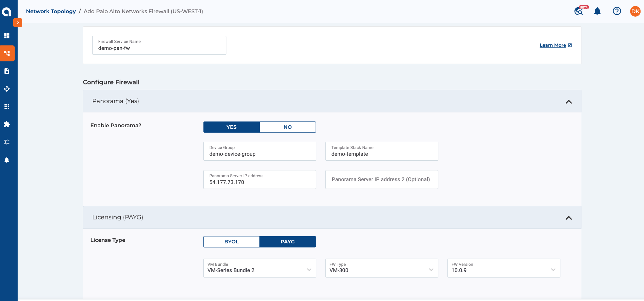Choose PAYG license type
The height and width of the screenshot is (301, 644).
(x=288, y=242)
